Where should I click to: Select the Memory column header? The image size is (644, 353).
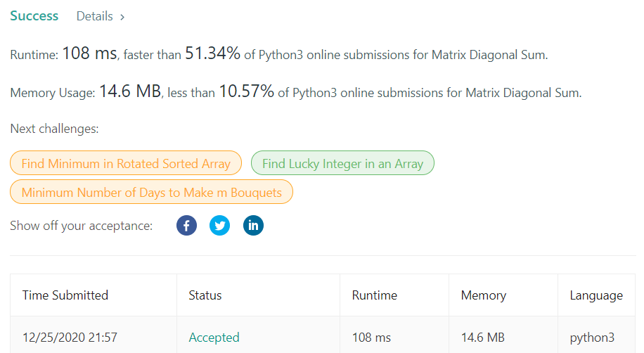(484, 295)
